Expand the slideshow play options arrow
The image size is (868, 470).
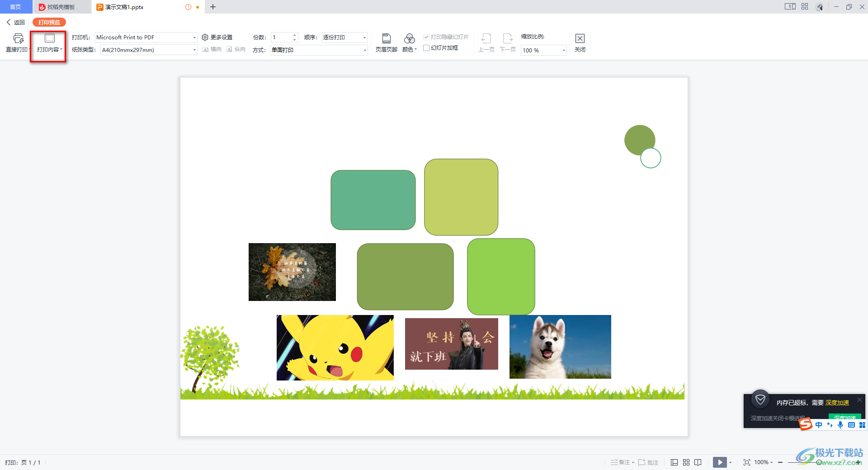(730, 462)
